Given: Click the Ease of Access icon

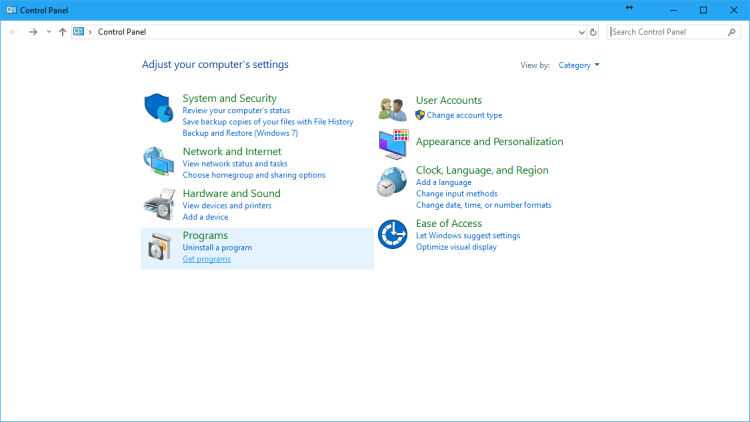Looking at the screenshot, I should pos(392,234).
